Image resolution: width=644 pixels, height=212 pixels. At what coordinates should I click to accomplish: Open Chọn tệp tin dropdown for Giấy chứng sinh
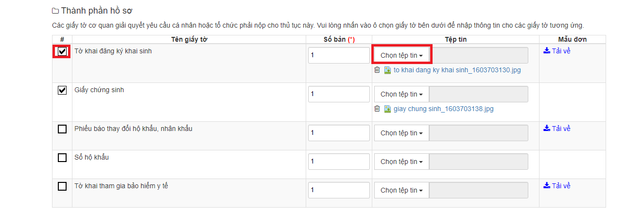point(401,94)
